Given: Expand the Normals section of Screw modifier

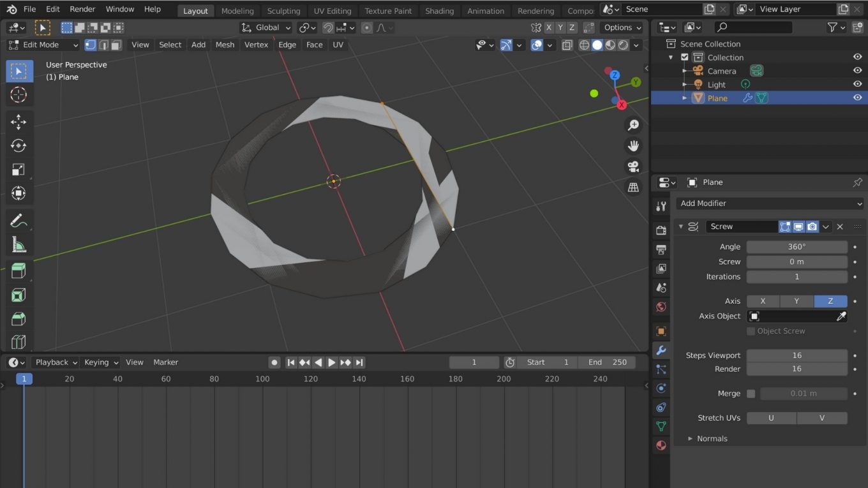Looking at the screenshot, I should coord(690,438).
